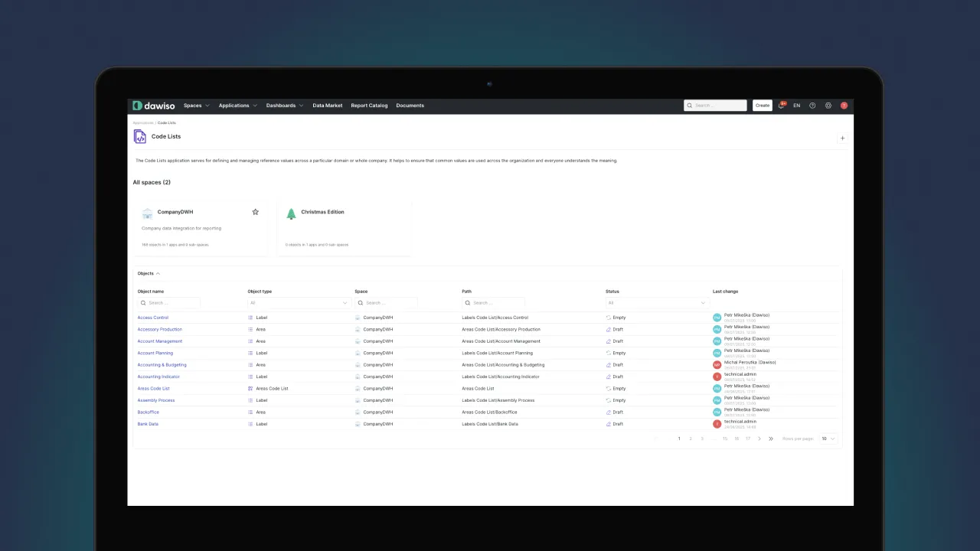Click the space icon in Account Planning row
Viewport: 980px width, 551px height.
point(358,353)
